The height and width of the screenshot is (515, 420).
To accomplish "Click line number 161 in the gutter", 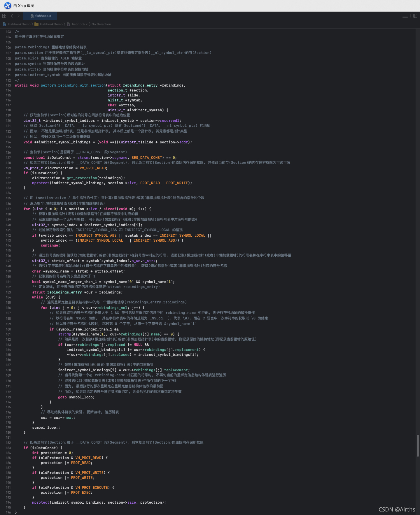I will 8,334.
